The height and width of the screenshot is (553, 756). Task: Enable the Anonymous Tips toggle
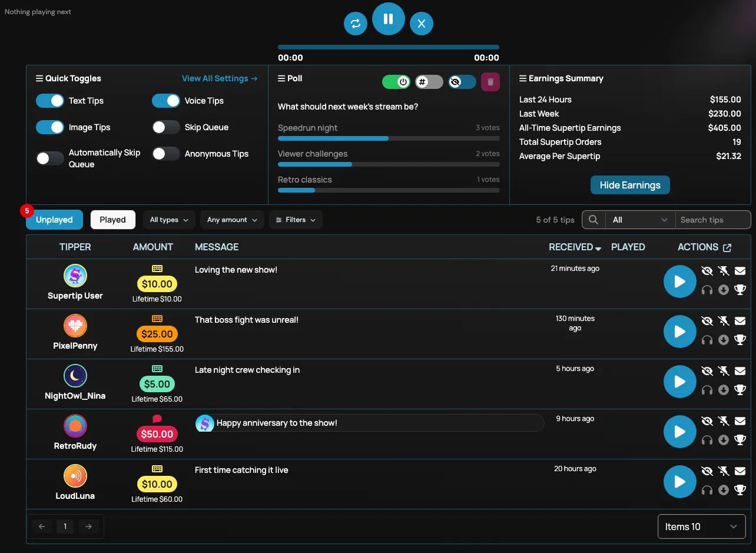point(166,154)
